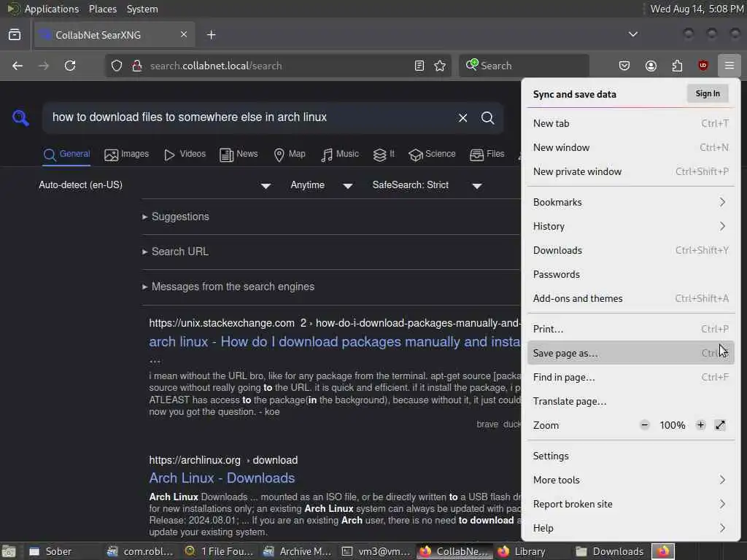The image size is (747, 560).
Task: Open the Pocket save icon
Action: pos(624,66)
